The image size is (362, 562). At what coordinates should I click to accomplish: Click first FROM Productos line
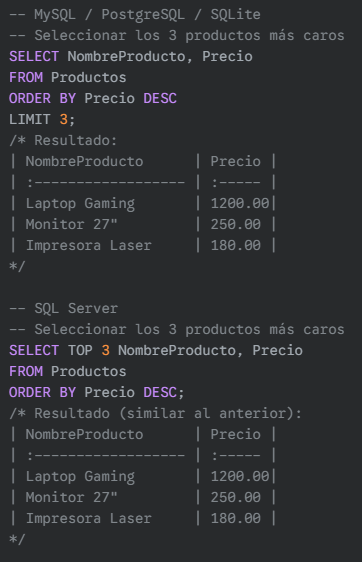pos(68,77)
